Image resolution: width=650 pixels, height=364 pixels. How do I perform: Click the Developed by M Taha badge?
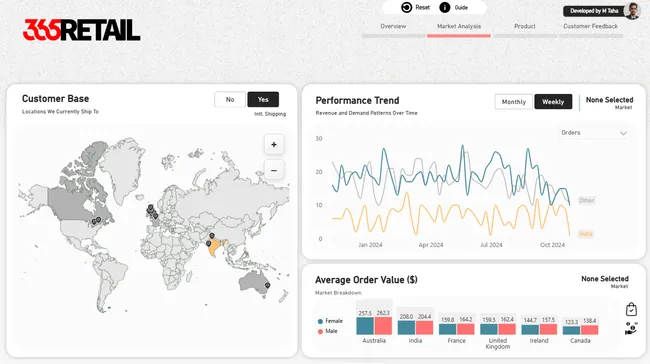[594, 11]
